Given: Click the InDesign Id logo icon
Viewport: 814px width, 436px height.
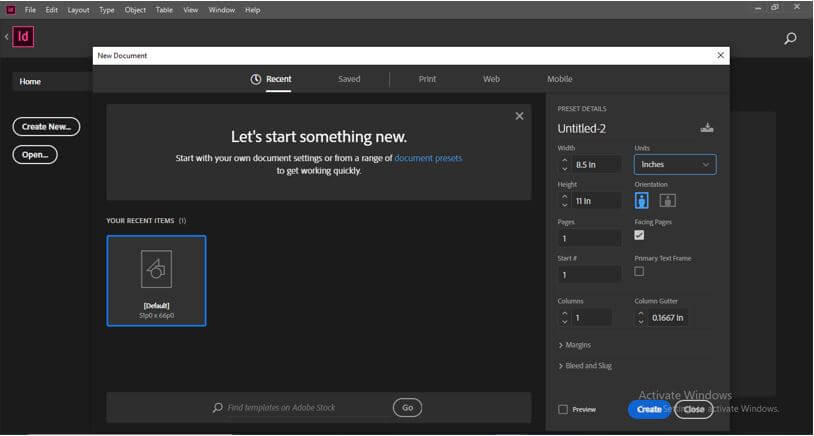Looking at the screenshot, I should pos(23,36).
